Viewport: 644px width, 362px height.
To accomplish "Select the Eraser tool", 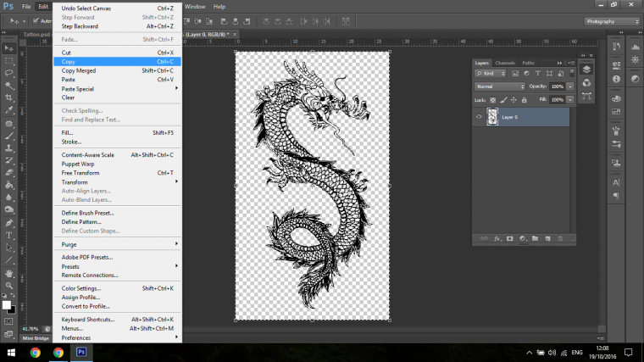I will point(8,173).
